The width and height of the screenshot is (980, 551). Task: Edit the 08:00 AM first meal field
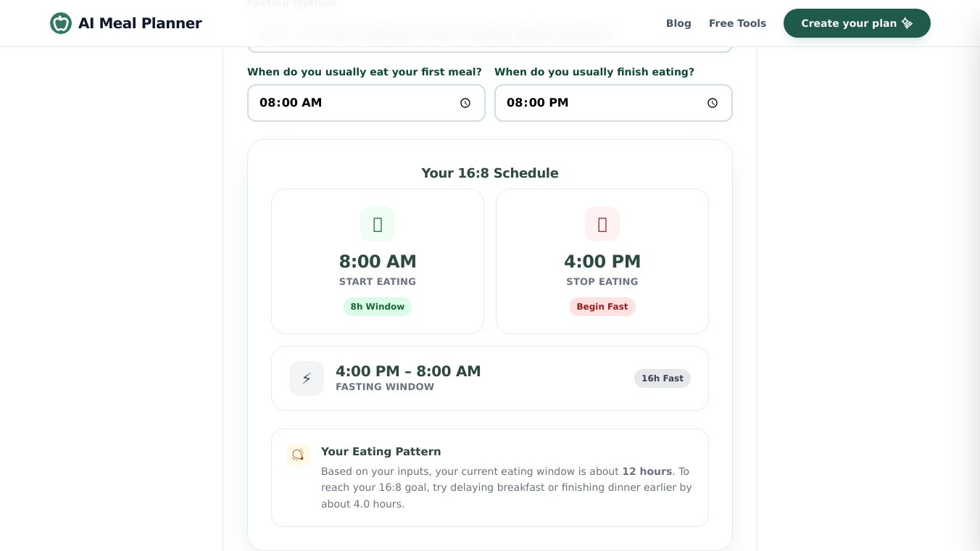(348, 103)
